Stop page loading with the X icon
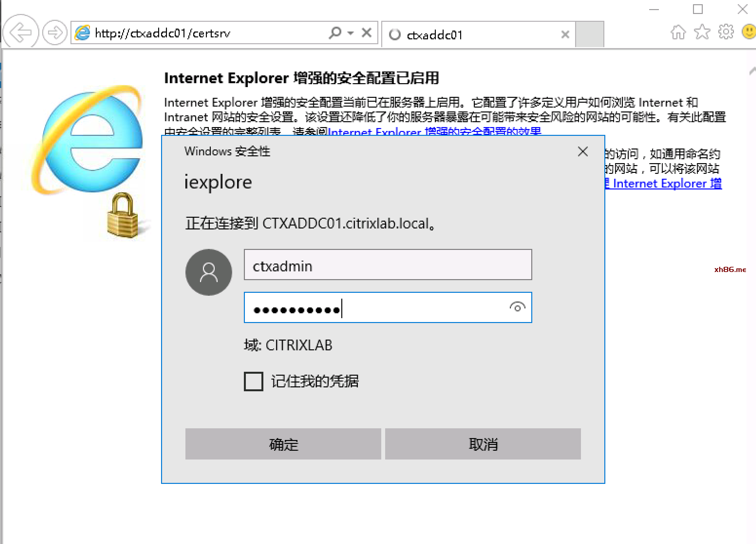Viewport: 756px width, 544px height. point(367,33)
